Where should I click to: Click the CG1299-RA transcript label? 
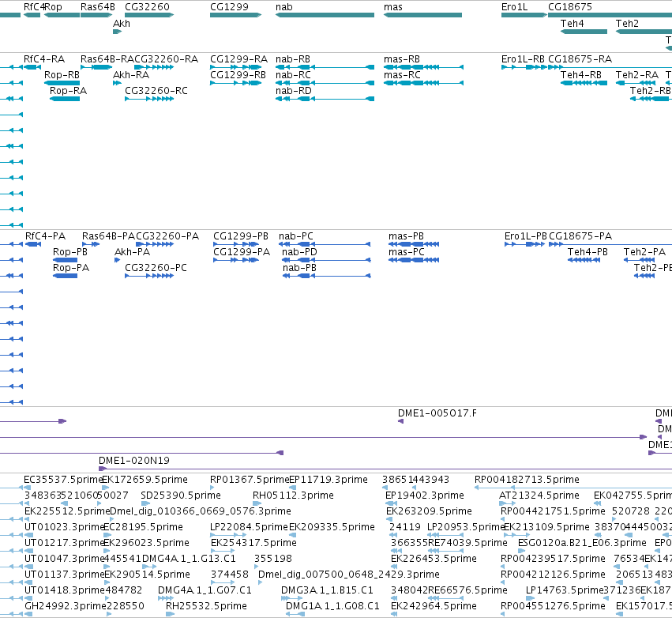[x=238, y=59]
